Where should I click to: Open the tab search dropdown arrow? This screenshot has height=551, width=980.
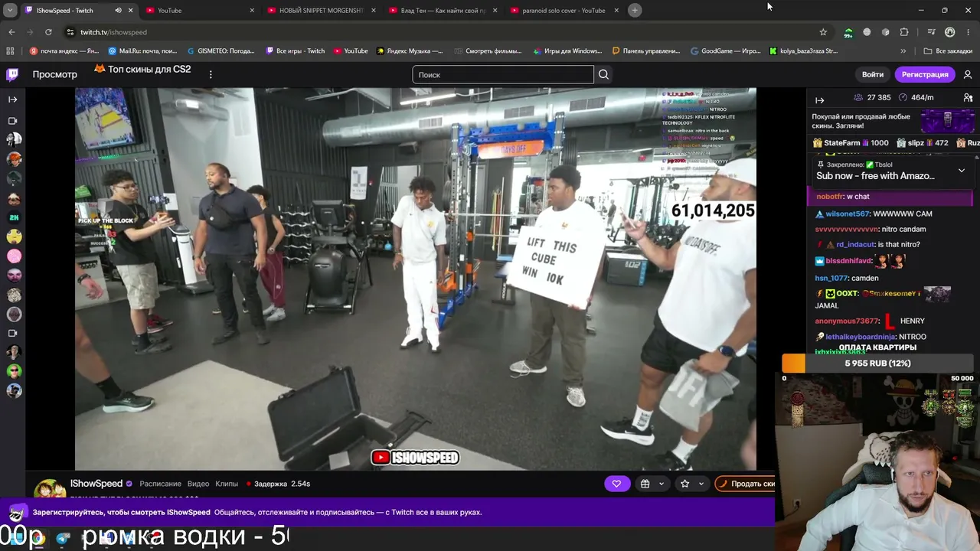tap(11, 10)
